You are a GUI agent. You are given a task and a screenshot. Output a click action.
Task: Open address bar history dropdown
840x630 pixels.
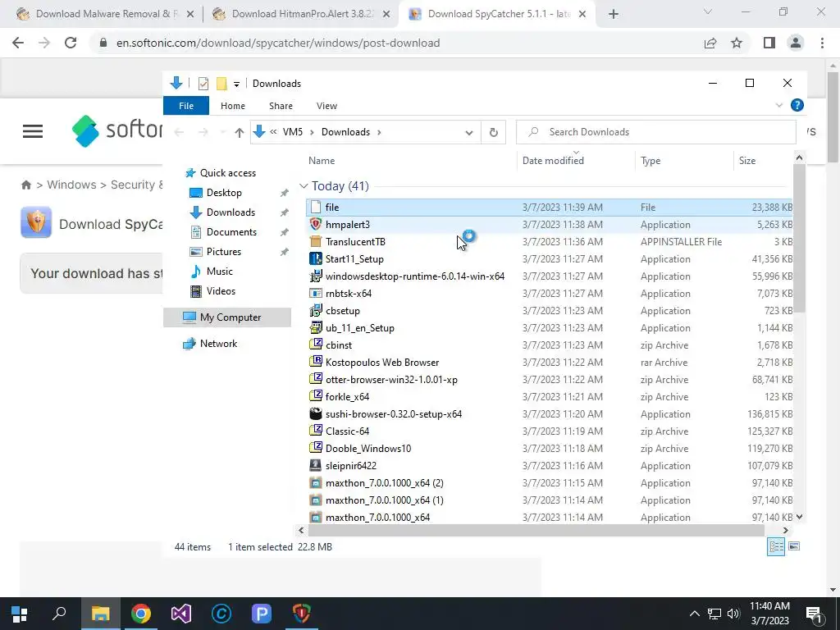click(x=468, y=132)
